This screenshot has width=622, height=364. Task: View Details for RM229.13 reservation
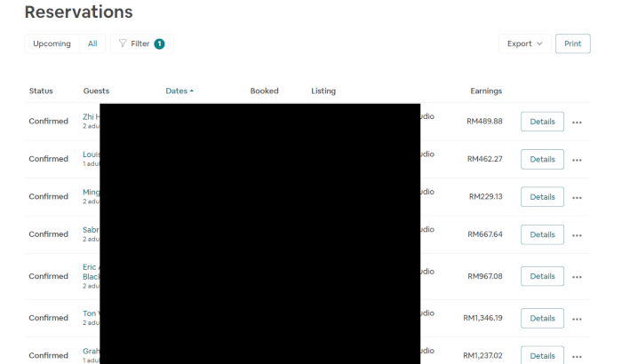pos(542,197)
